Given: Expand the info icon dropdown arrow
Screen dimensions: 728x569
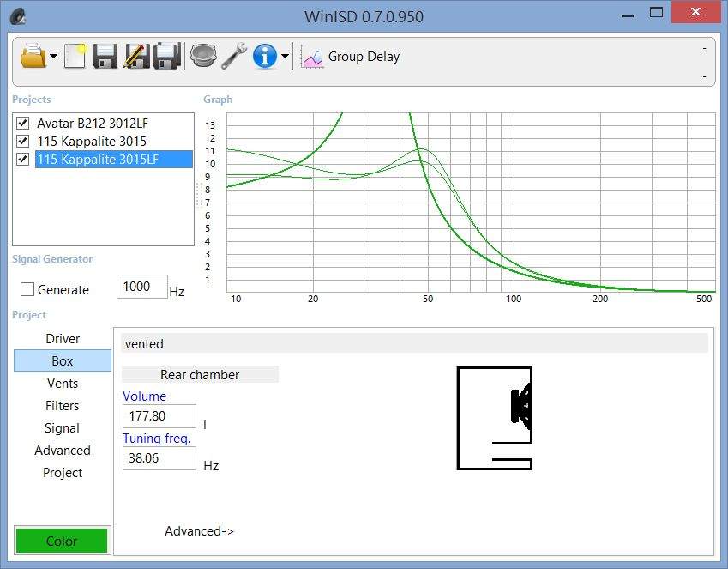Looking at the screenshot, I should [x=285, y=57].
